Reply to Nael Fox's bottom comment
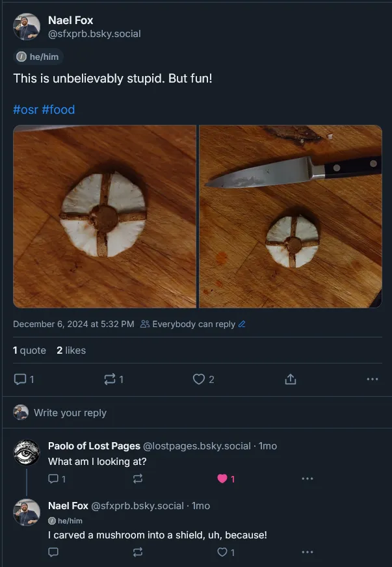This screenshot has width=392, height=567. (53, 552)
